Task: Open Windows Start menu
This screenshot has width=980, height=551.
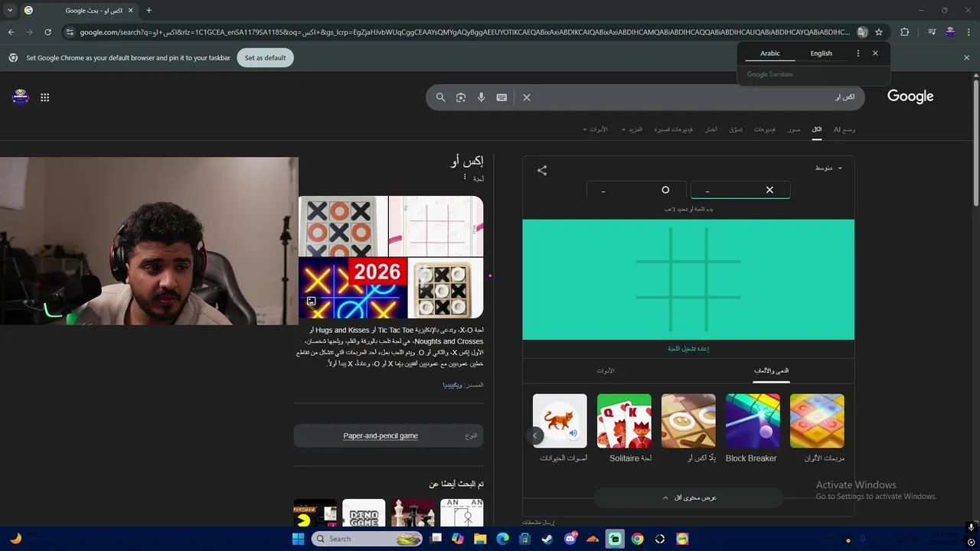Action: (x=298, y=539)
